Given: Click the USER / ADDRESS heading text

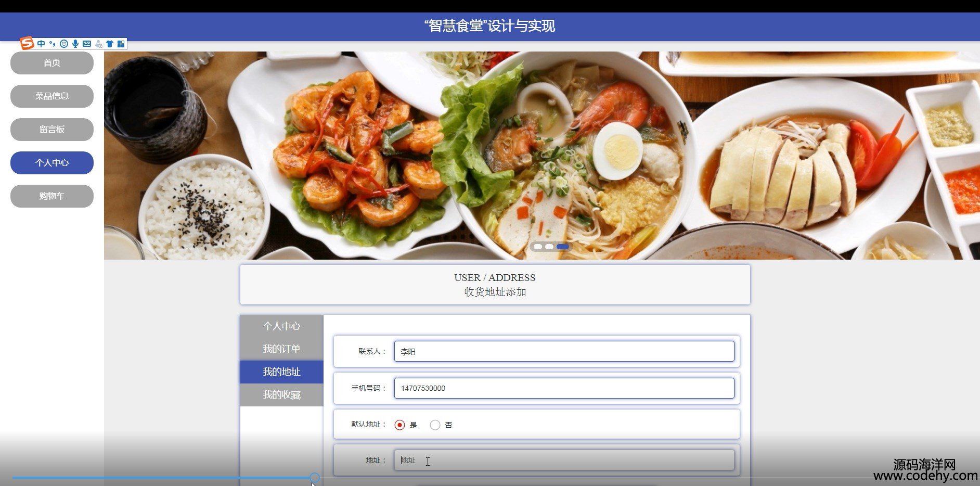Looking at the screenshot, I should tap(495, 278).
